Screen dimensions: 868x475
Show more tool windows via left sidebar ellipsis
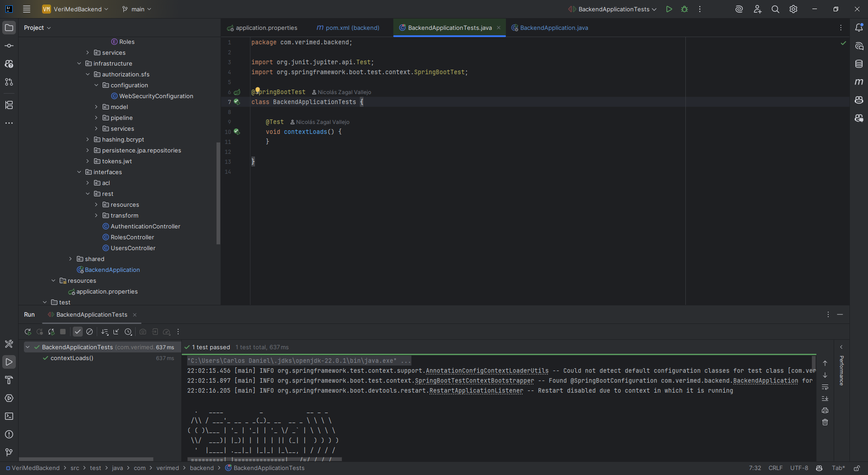[x=9, y=123]
